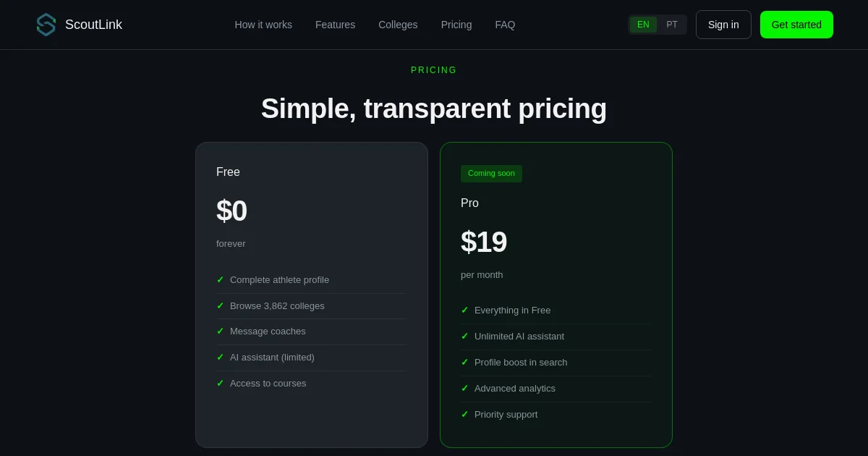Open the FAQ nav link
Image resolution: width=868 pixels, height=456 pixels.
tap(505, 25)
